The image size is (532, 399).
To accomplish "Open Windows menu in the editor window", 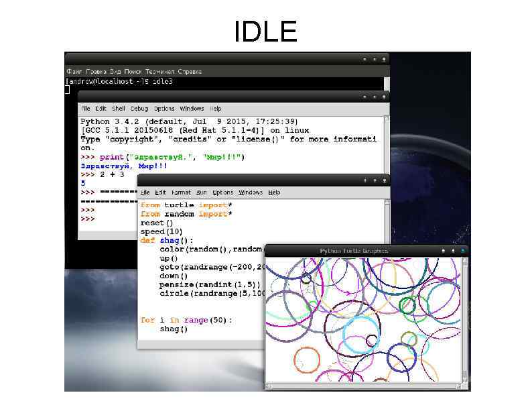I will coord(251,192).
